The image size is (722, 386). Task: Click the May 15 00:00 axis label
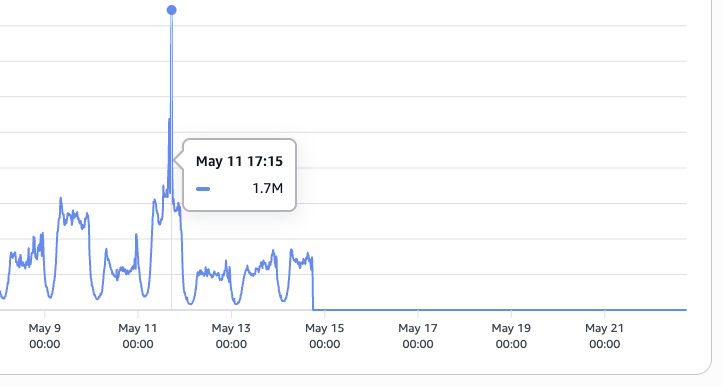(325, 336)
